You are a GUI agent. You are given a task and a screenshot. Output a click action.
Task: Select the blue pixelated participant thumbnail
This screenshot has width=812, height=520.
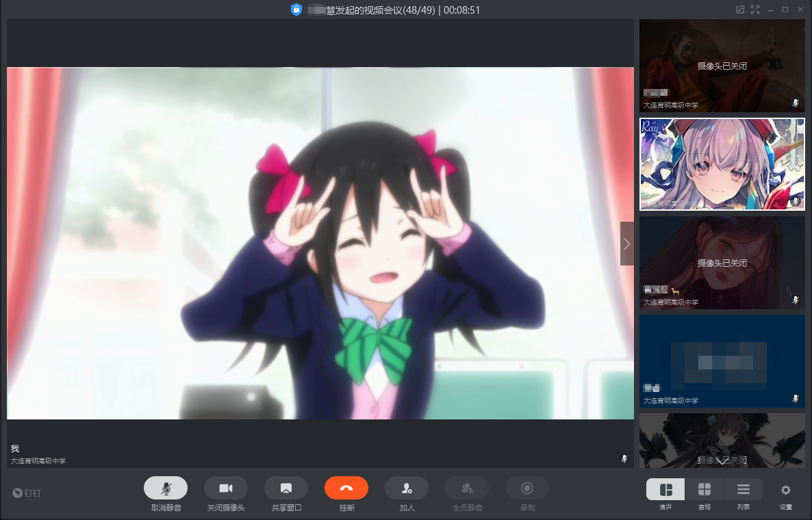722,361
